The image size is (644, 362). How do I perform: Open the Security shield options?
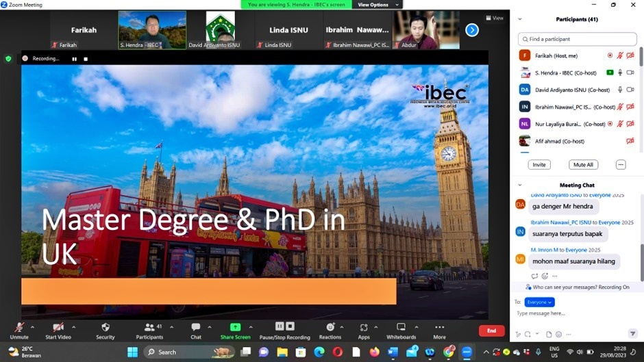pos(105,328)
